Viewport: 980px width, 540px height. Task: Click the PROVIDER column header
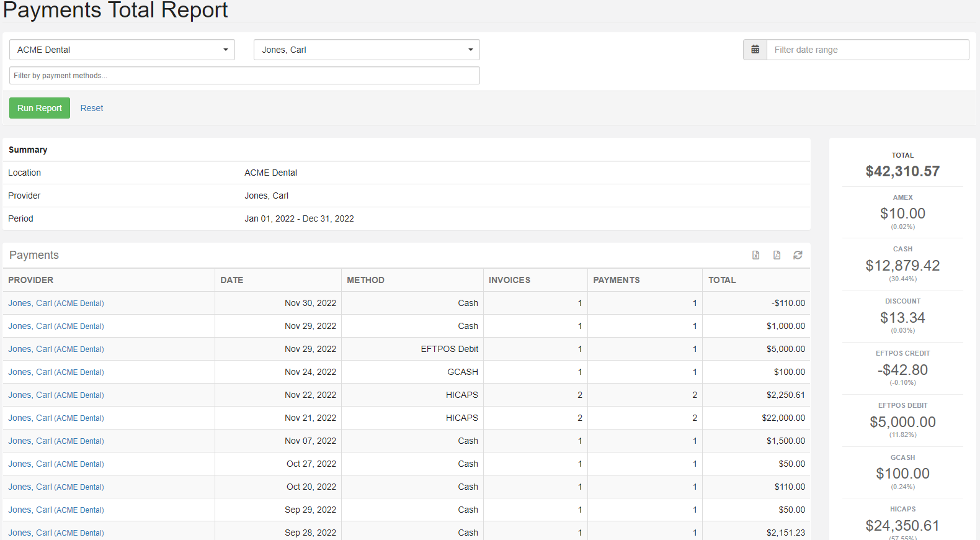coord(31,280)
